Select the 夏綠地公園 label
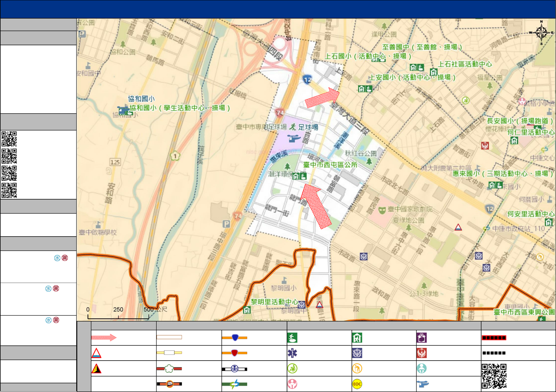This screenshot has height=392, width=556. (409, 220)
